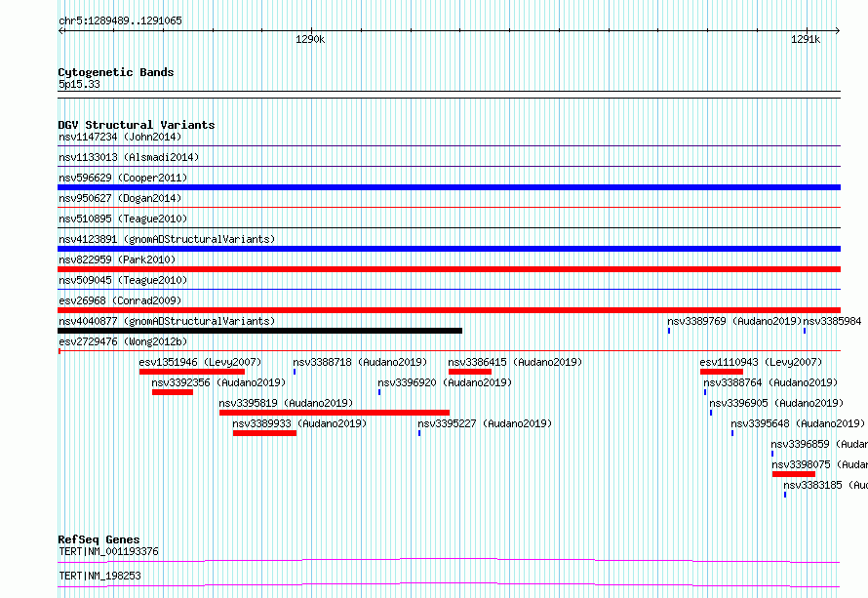Image resolution: width=868 pixels, height=598 pixels.
Task: Open the nsv3386415 (Audano2019) label
Action: pos(515,362)
